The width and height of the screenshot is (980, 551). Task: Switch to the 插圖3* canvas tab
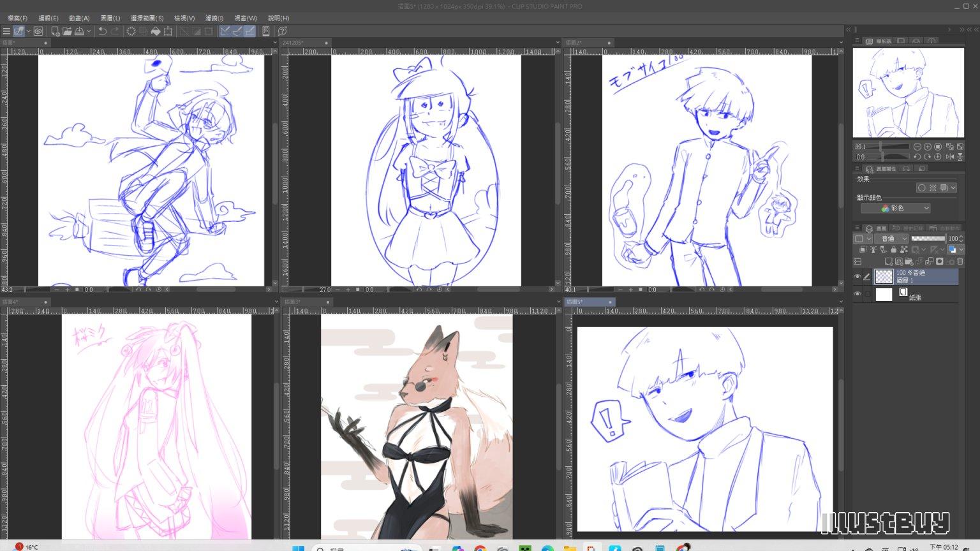pos(307,302)
